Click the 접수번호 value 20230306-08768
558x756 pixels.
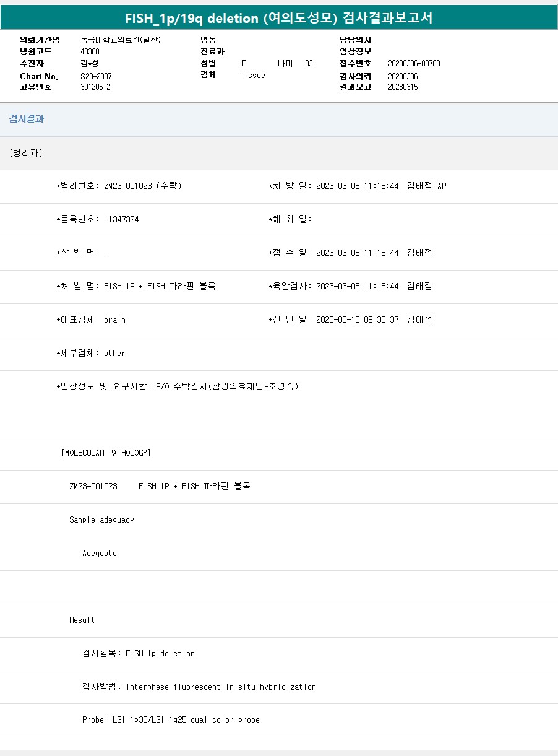[x=414, y=63]
